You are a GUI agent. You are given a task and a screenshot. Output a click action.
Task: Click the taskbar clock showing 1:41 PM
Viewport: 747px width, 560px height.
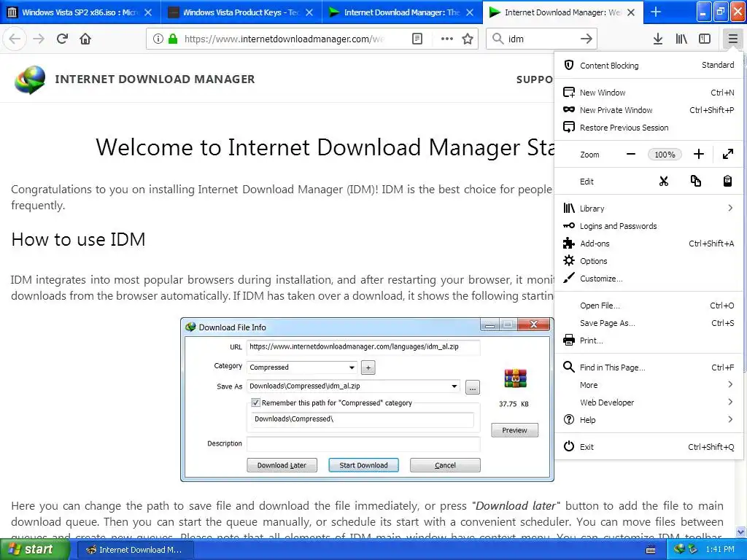click(x=720, y=550)
